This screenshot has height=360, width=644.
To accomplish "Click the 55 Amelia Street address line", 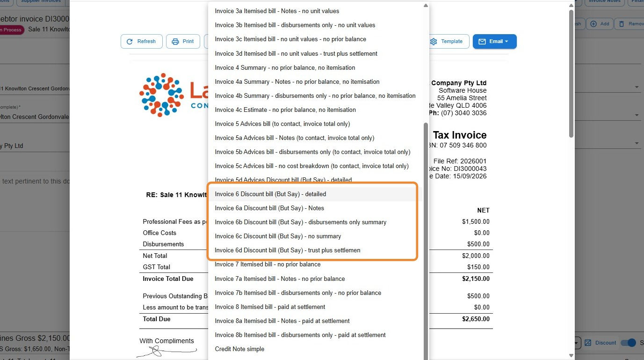I will click(462, 98).
